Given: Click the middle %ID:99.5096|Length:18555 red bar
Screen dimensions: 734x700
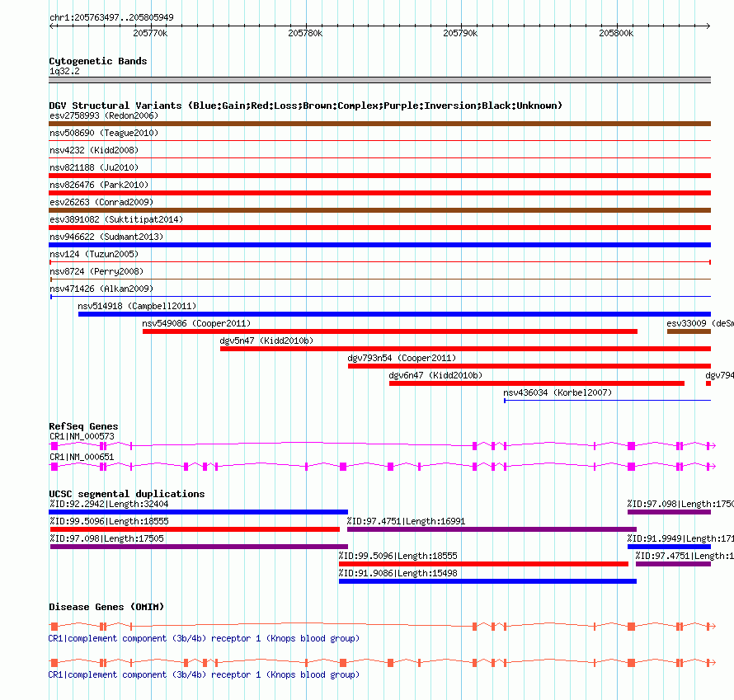Looking at the screenshot, I should pyautogui.click(x=483, y=564).
